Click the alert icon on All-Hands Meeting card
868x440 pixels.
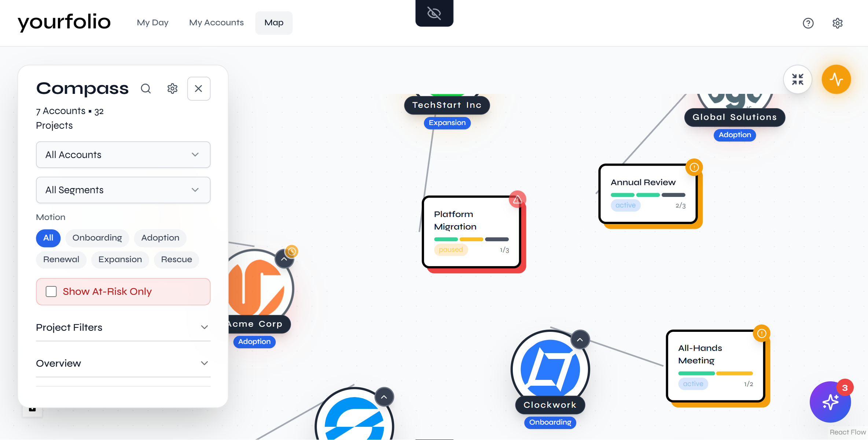pyautogui.click(x=761, y=333)
